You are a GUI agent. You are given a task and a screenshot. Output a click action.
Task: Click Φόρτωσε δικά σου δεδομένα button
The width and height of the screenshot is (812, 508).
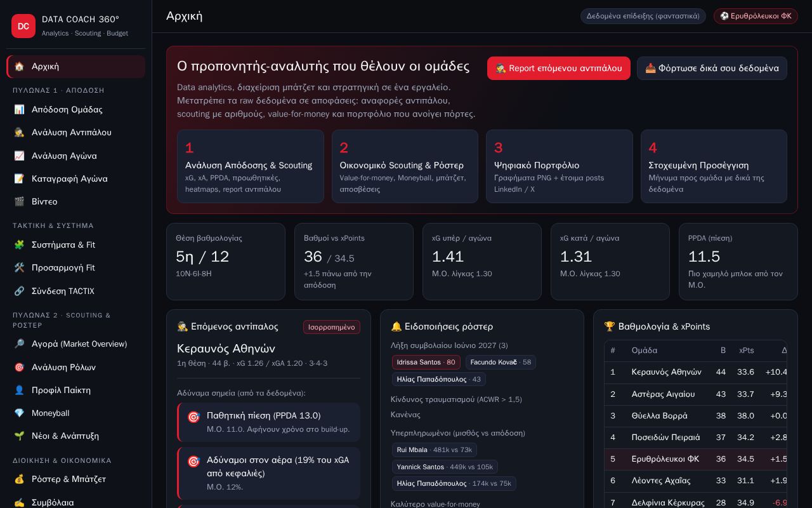[x=712, y=68]
